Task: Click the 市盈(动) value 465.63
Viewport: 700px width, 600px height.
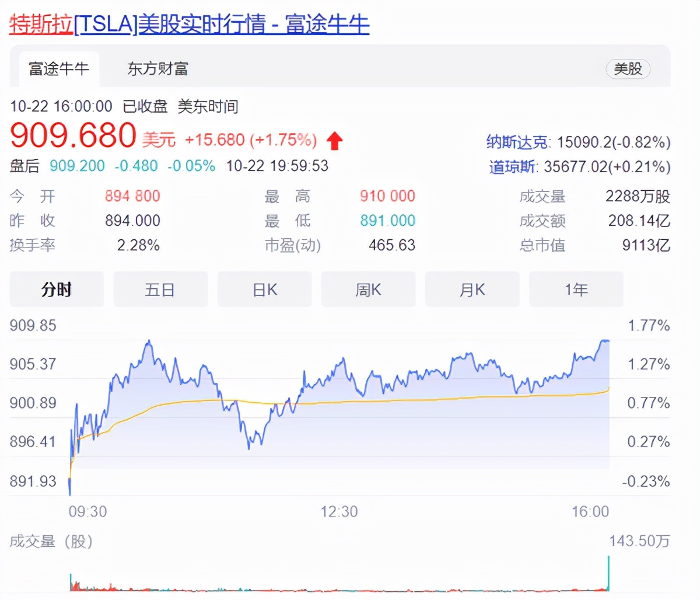Action: point(392,245)
